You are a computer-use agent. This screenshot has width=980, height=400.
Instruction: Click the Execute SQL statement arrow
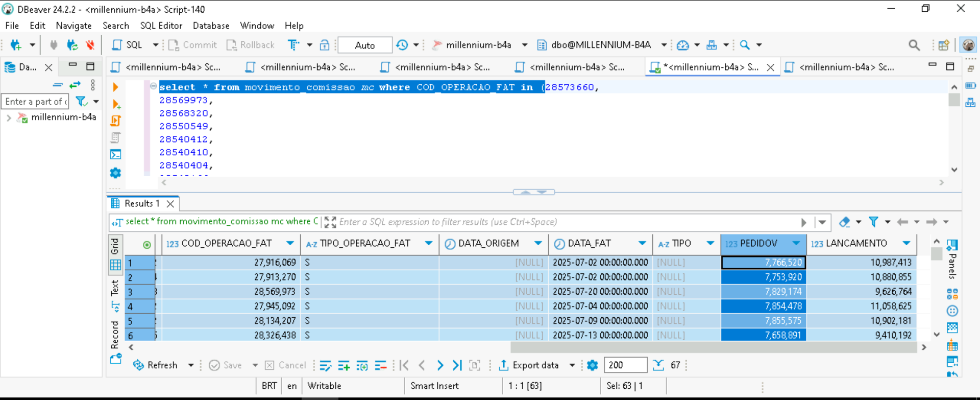[x=115, y=87]
